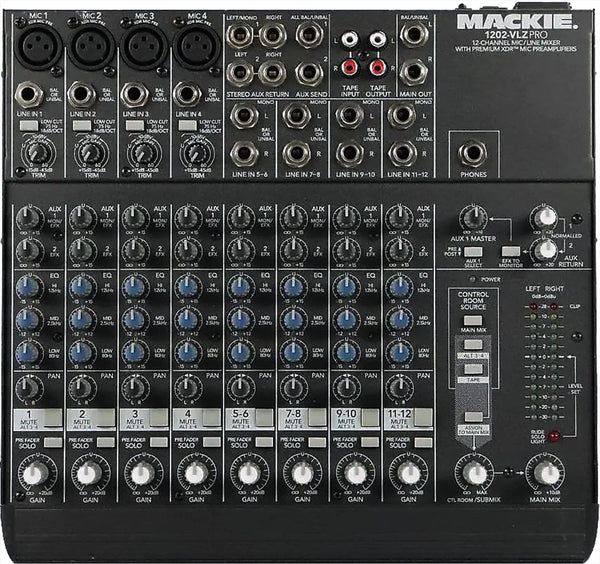Screen dimensions: 600x564
Task: Click the Mackie logo
Action: point(516,20)
